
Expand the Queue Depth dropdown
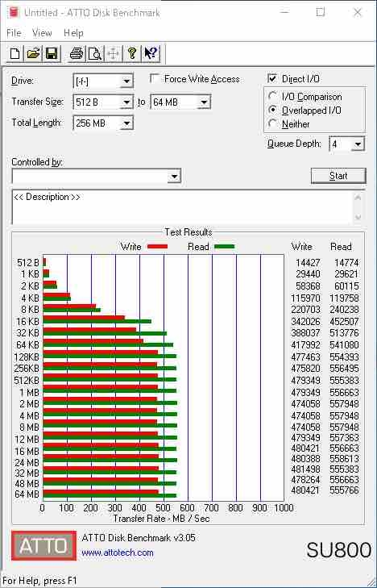[x=347, y=144]
